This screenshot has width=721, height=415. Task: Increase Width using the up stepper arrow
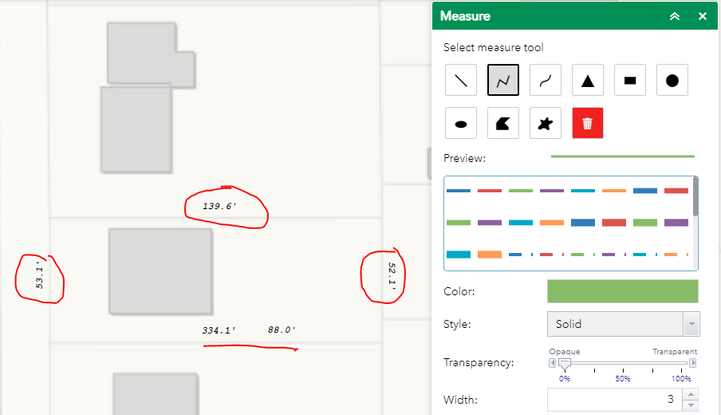point(691,394)
